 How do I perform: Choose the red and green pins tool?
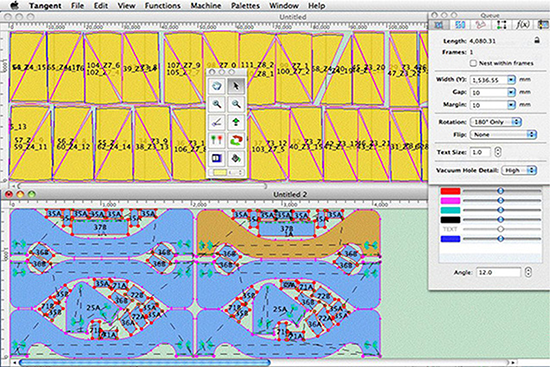click(217, 140)
